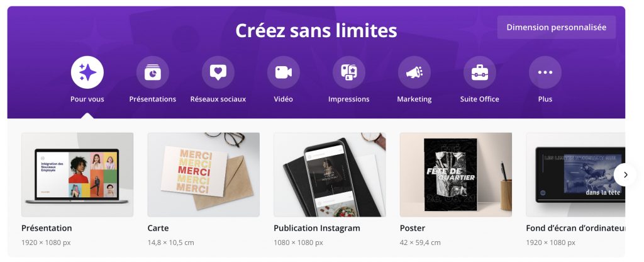Open the Poster Fête de quartier thumbnail
Screen dimensions: 644x262
(456, 174)
